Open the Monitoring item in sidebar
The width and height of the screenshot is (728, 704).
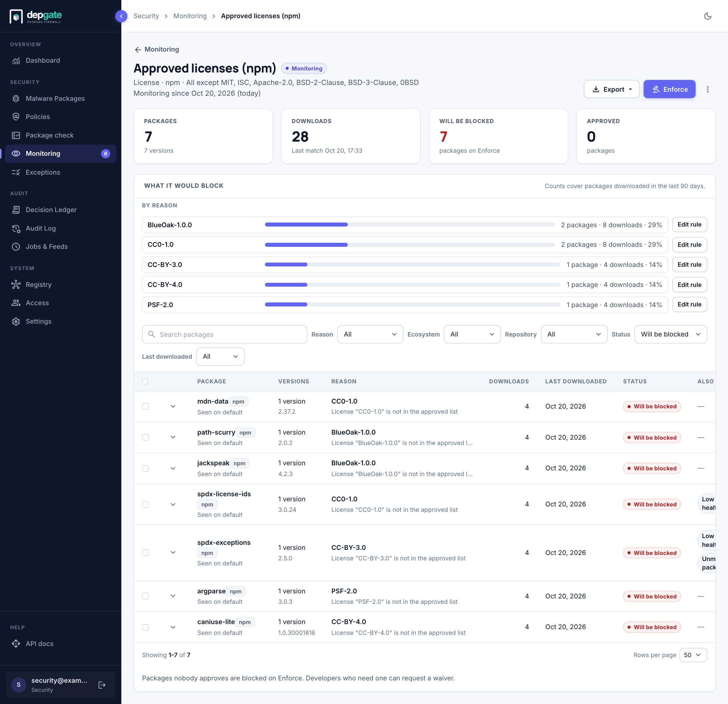click(61, 153)
